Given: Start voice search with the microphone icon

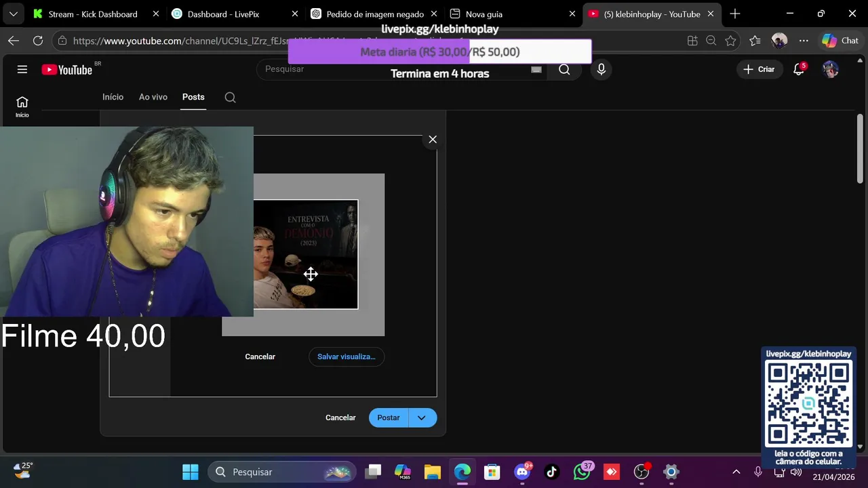Looking at the screenshot, I should pyautogui.click(x=601, y=69).
